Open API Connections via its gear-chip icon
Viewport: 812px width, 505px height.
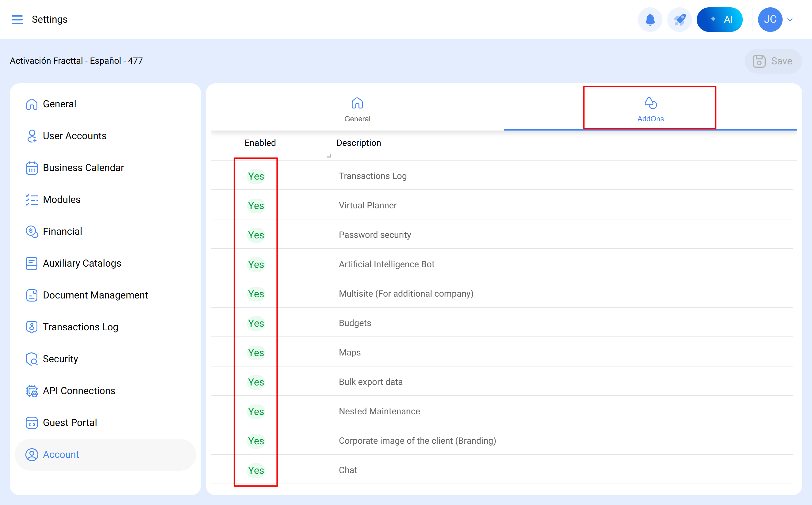(32, 391)
